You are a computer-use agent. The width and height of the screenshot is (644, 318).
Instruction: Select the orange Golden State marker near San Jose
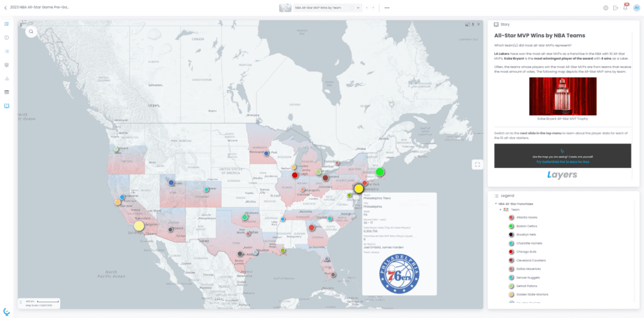pos(118,202)
